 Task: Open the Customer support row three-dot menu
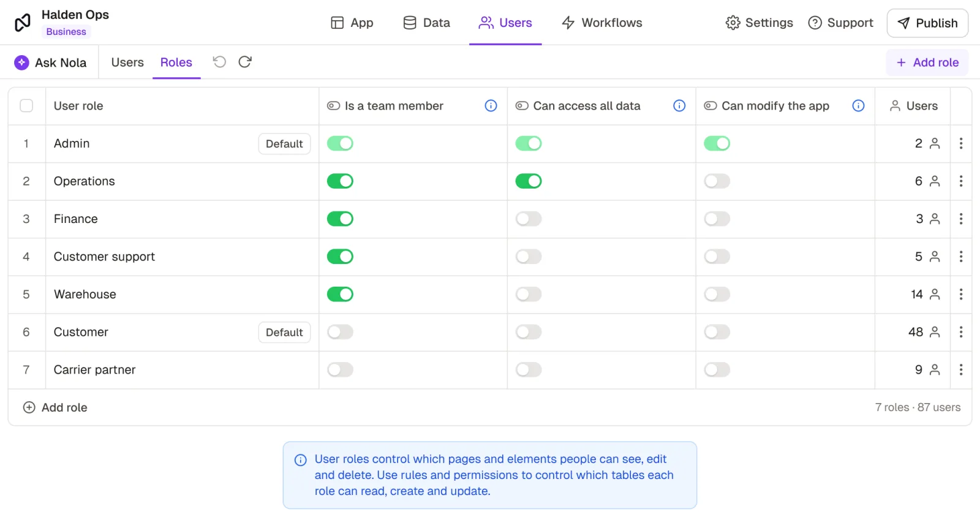pyautogui.click(x=961, y=257)
